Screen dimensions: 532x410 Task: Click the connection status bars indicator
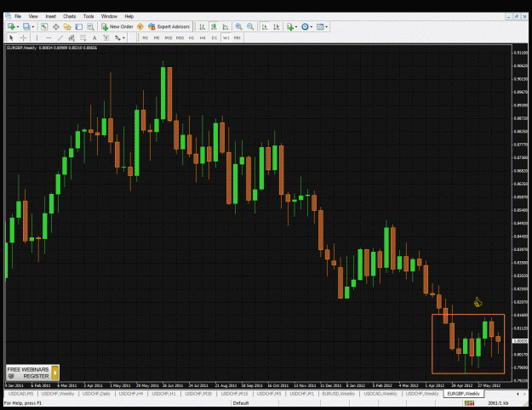pyautogui.click(x=469, y=403)
